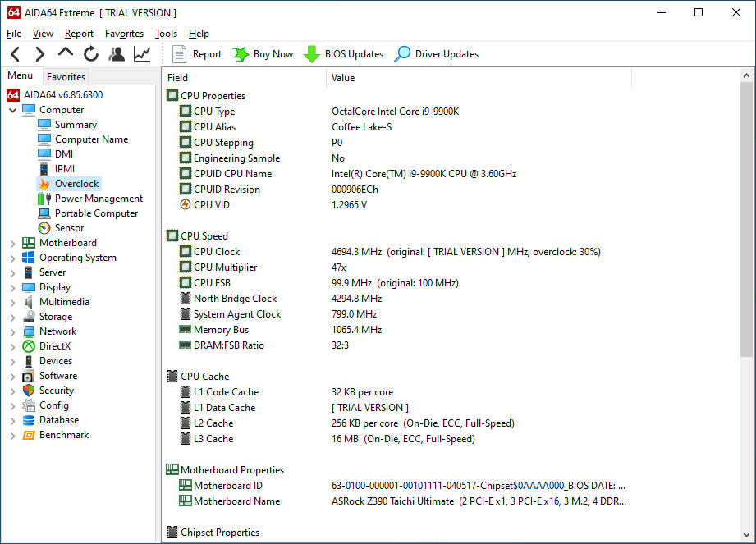Click the Report toolbar button

(197, 54)
